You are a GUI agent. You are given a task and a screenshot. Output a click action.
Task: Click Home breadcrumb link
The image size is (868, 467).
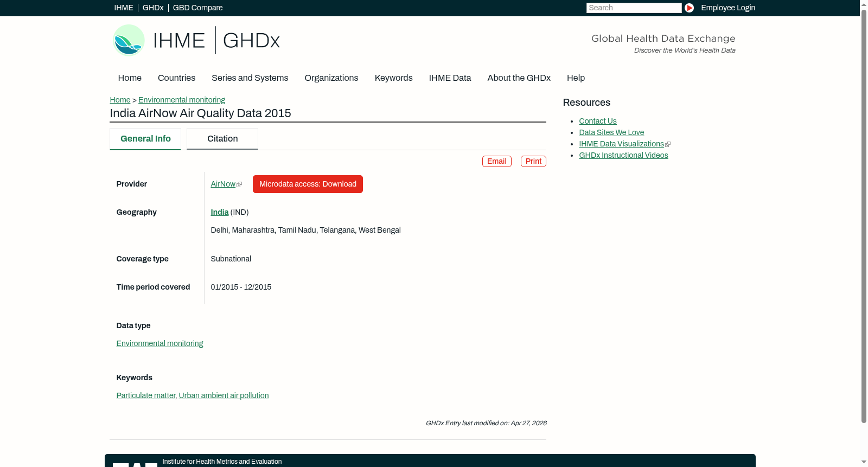pos(120,100)
